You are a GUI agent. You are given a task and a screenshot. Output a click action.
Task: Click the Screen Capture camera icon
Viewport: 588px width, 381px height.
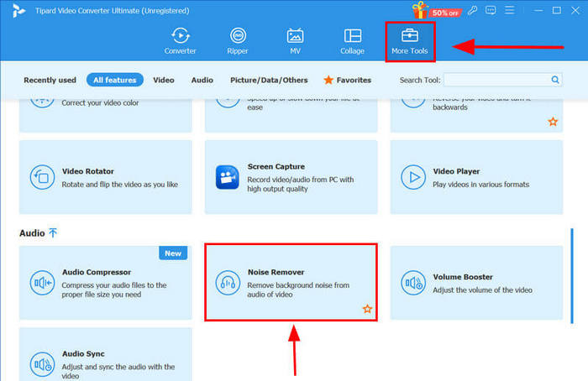click(228, 177)
